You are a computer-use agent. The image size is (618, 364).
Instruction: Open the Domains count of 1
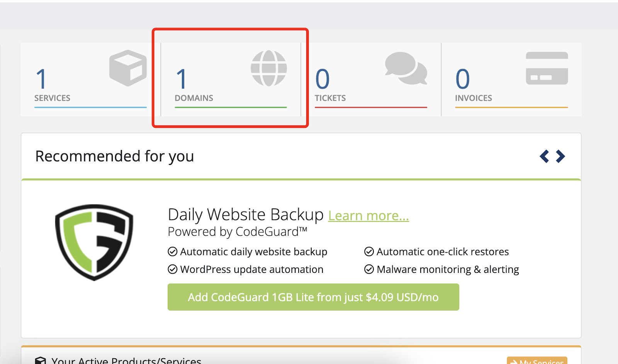[x=182, y=79]
